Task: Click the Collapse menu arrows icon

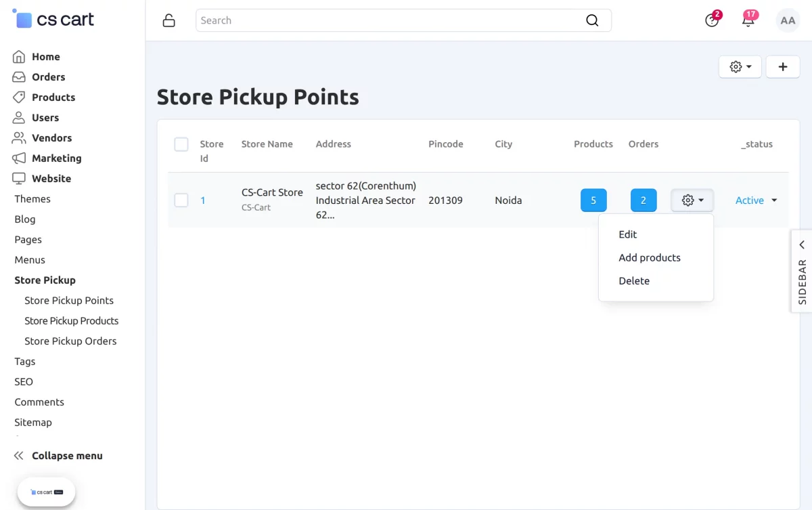Action: pyautogui.click(x=19, y=456)
